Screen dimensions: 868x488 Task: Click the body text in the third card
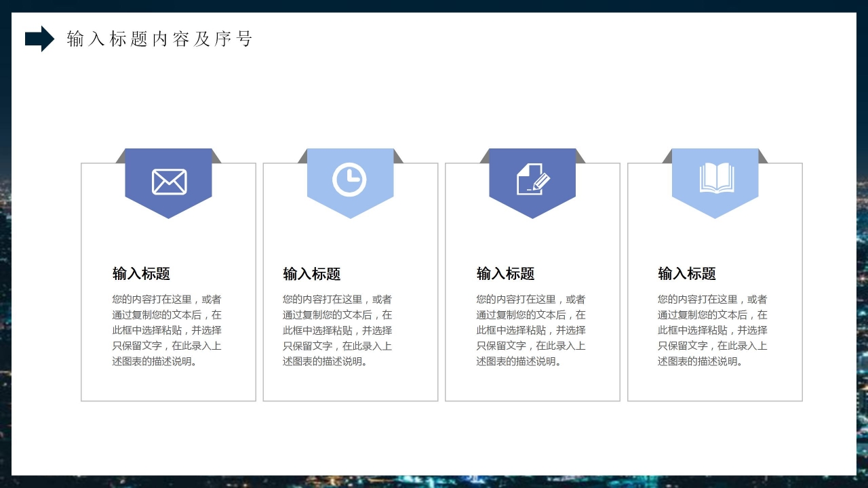click(531, 330)
